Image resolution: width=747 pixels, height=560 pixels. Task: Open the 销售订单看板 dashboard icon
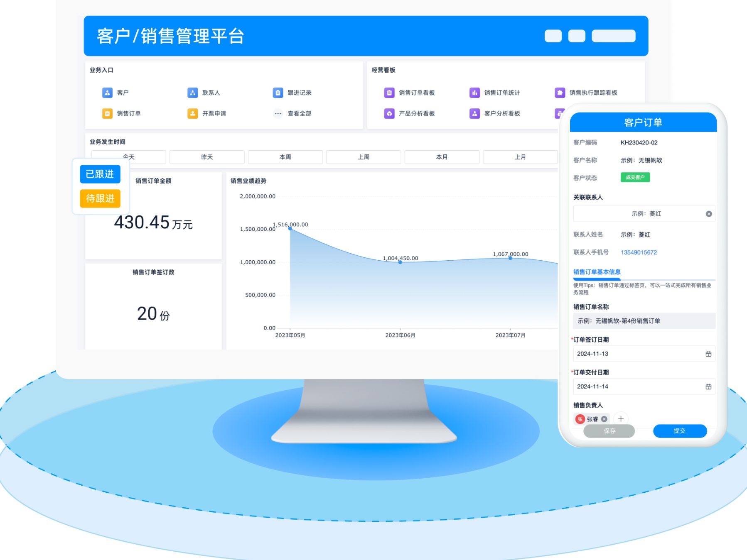tap(389, 93)
